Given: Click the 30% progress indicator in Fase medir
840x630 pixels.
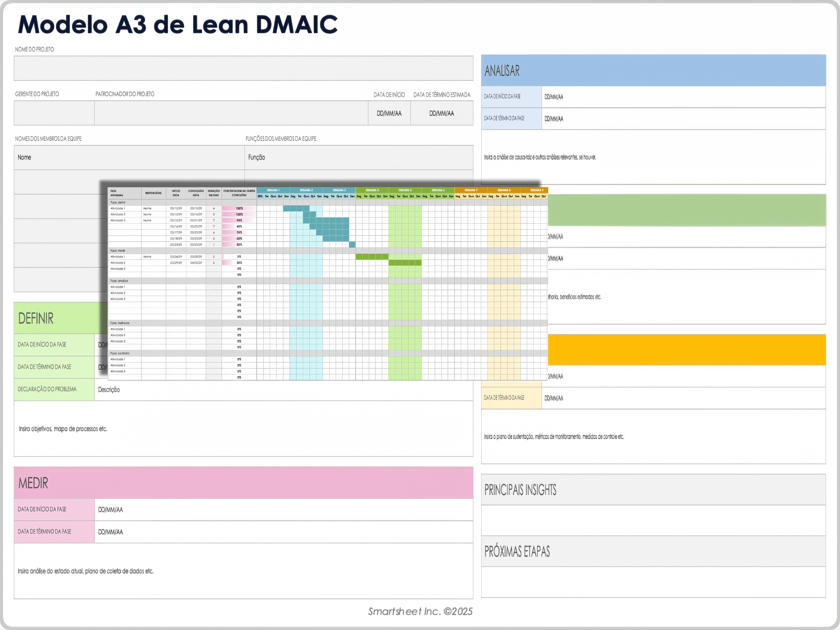Looking at the screenshot, I should pos(238,262).
